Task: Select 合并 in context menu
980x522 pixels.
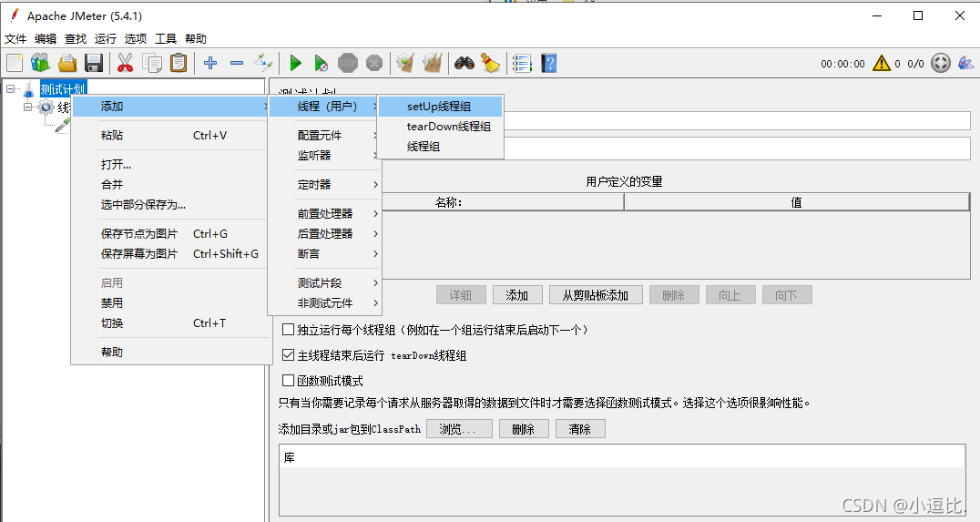Action: 171,184
